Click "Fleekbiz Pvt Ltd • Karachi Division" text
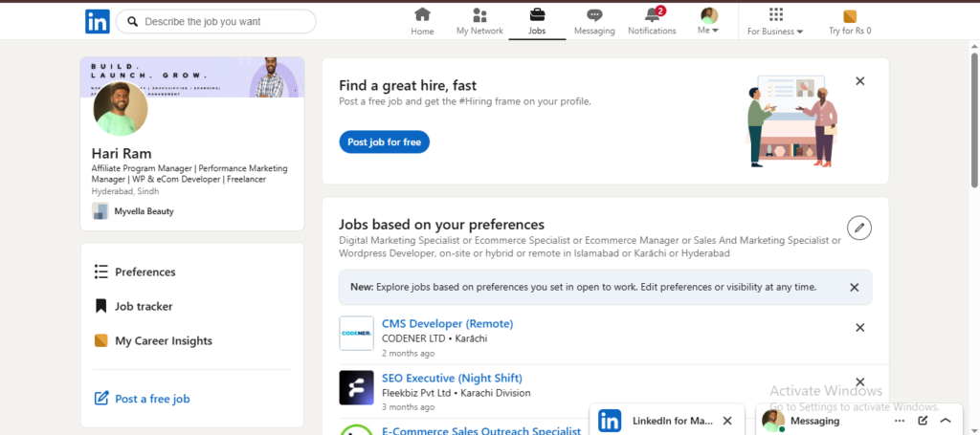Screen dimensions: 980x435 [457, 393]
